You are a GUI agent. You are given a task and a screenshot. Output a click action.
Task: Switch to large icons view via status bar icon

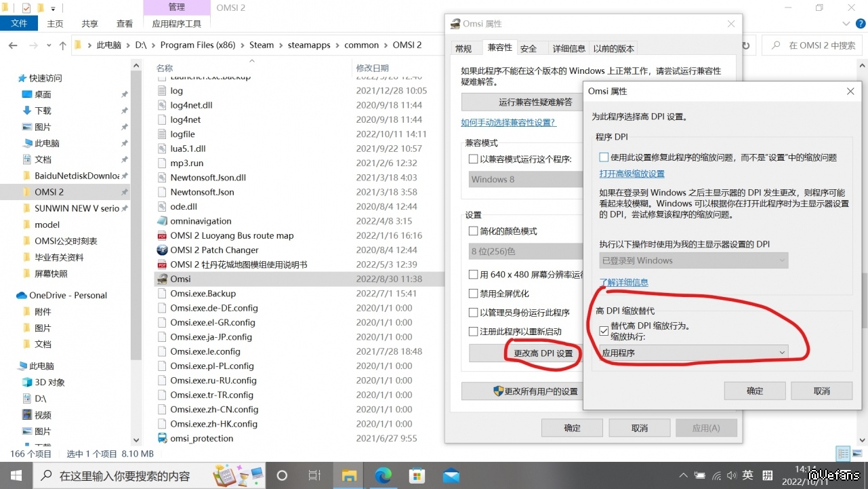coord(857,454)
